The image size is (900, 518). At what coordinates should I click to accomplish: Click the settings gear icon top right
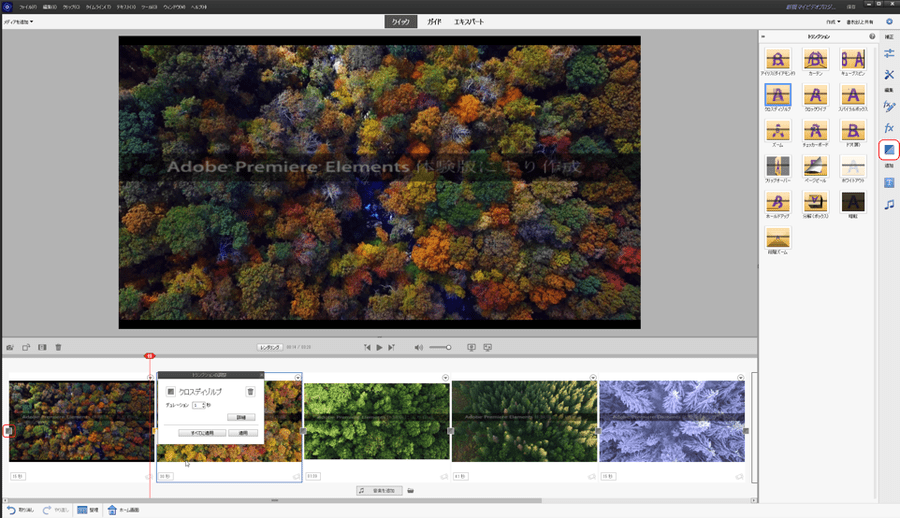[889, 22]
